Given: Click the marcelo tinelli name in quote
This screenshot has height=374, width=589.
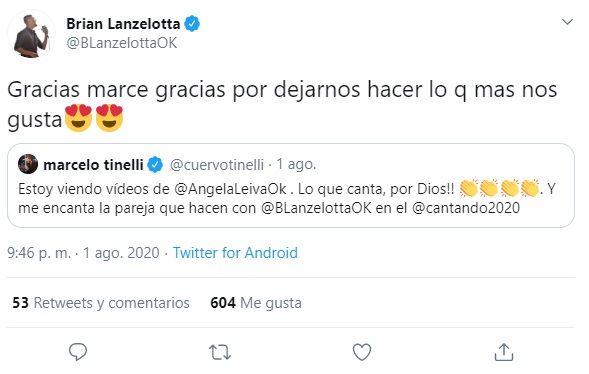Looking at the screenshot, I should point(93,165).
